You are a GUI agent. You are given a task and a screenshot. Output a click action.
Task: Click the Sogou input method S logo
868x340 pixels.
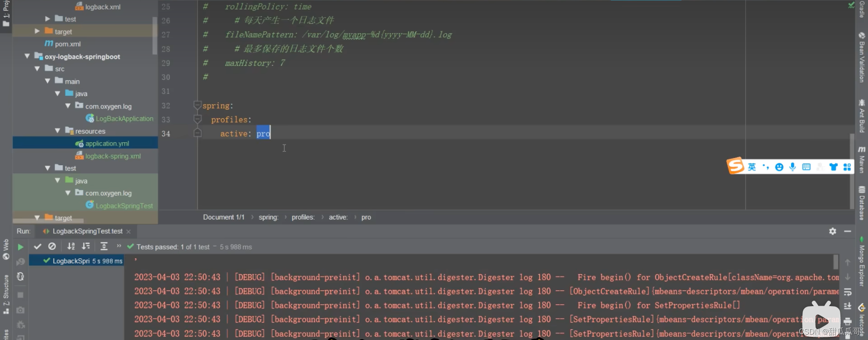click(735, 166)
